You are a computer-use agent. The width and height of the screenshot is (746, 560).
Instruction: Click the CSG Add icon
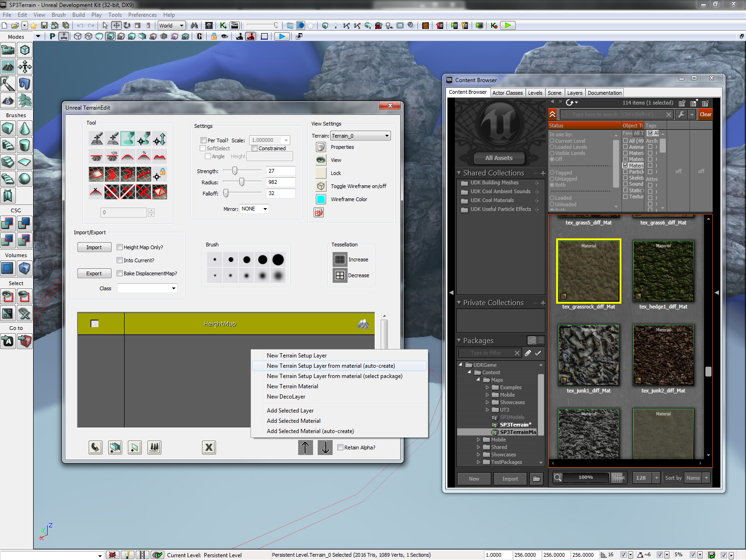(x=8, y=224)
